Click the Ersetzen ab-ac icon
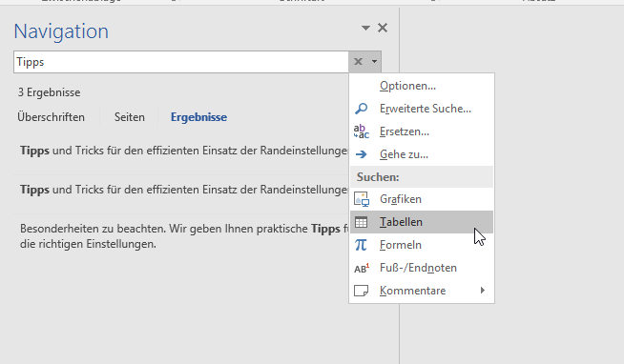Screen dimensions: 624x364 (x=362, y=131)
